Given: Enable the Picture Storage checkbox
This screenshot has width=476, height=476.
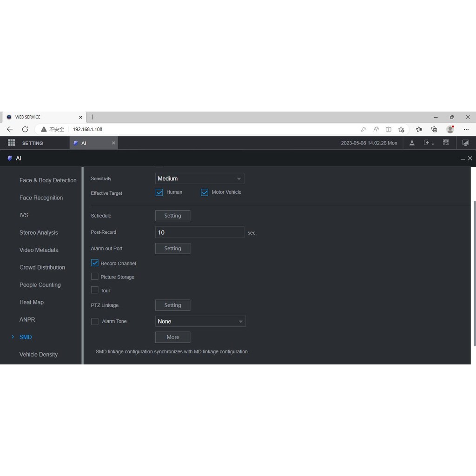Looking at the screenshot, I should 95,277.
